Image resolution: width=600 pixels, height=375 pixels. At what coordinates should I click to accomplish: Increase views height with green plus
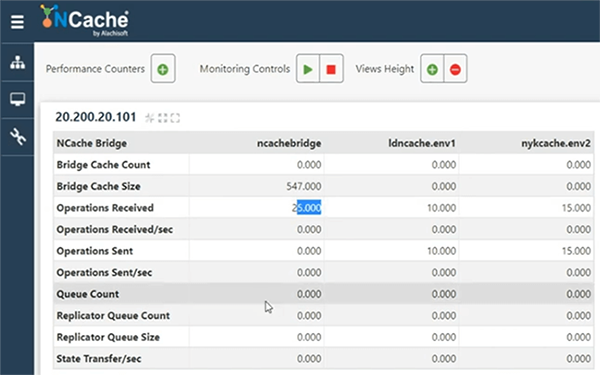coord(432,69)
